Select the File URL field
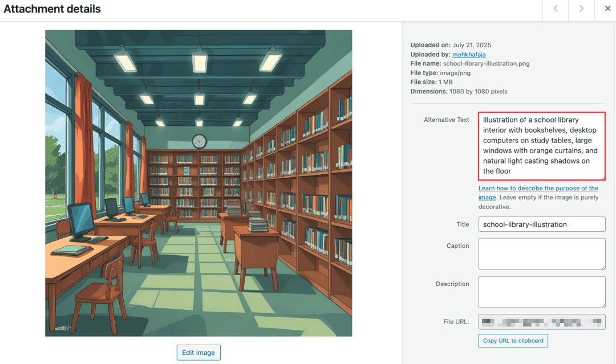Viewport: 616px width, 364px height. click(541, 322)
